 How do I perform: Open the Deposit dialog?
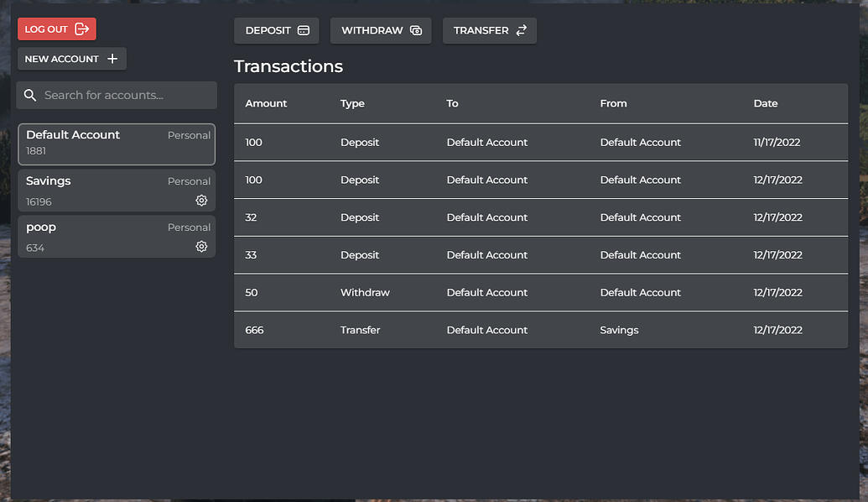277,30
